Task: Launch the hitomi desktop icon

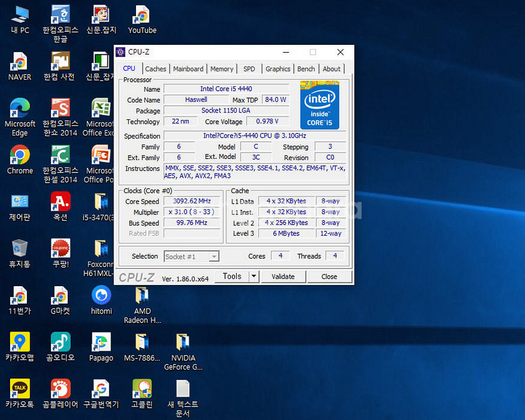Action: [101, 300]
